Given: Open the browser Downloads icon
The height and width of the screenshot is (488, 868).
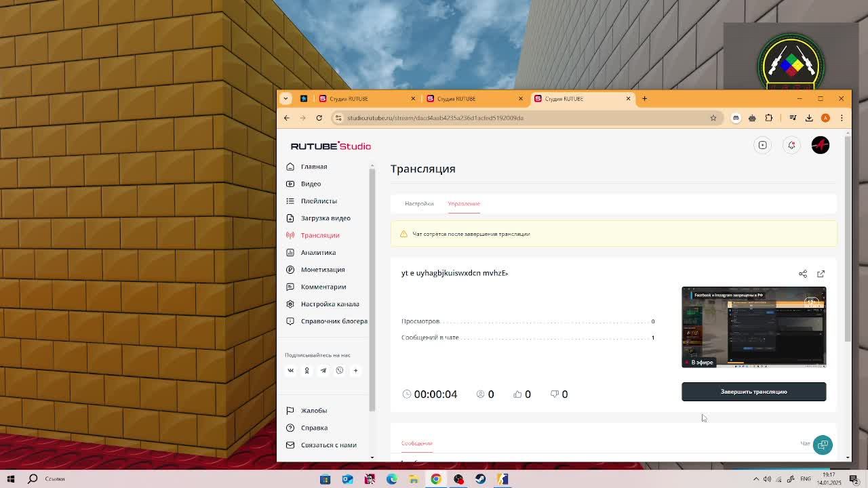Looking at the screenshot, I should click(x=809, y=118).
